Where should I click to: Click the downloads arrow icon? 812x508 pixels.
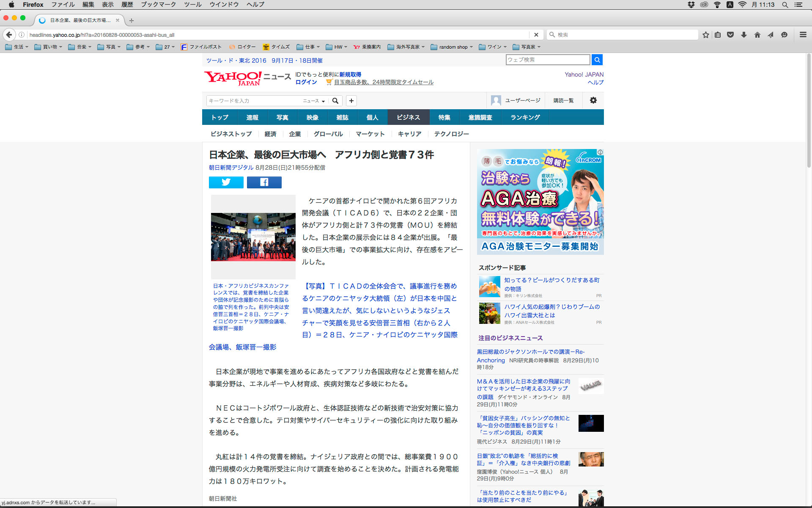tap(743, 35)
